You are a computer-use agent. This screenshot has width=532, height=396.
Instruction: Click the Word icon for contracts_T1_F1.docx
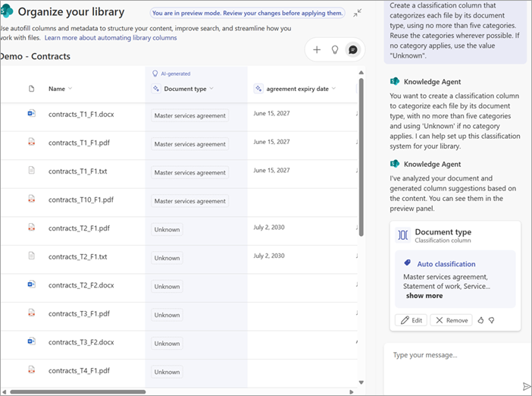(x=32, y=114)
